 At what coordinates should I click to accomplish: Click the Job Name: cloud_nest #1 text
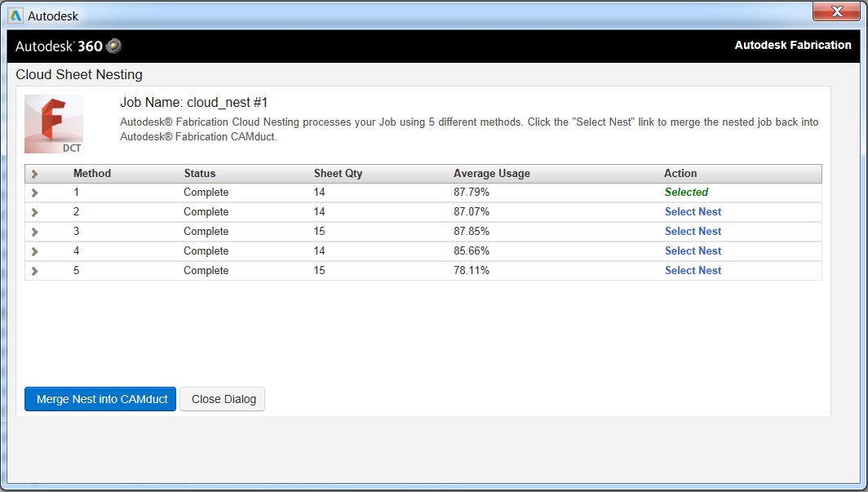click(194, 102)
